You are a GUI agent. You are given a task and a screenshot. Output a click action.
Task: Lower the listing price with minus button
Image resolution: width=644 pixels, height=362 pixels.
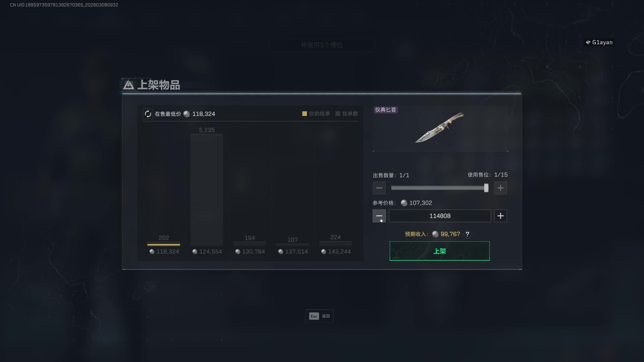[379, 216]
